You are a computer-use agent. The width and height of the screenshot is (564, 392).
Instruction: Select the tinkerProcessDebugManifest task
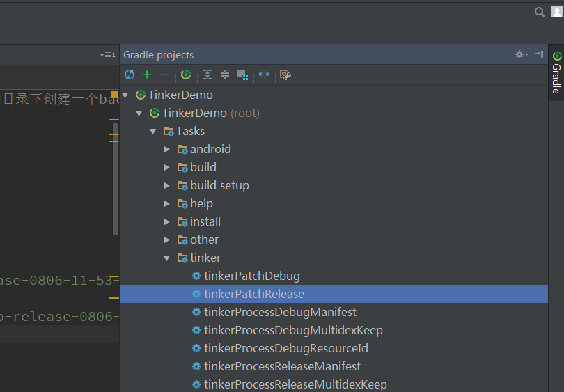coord(280,312)
